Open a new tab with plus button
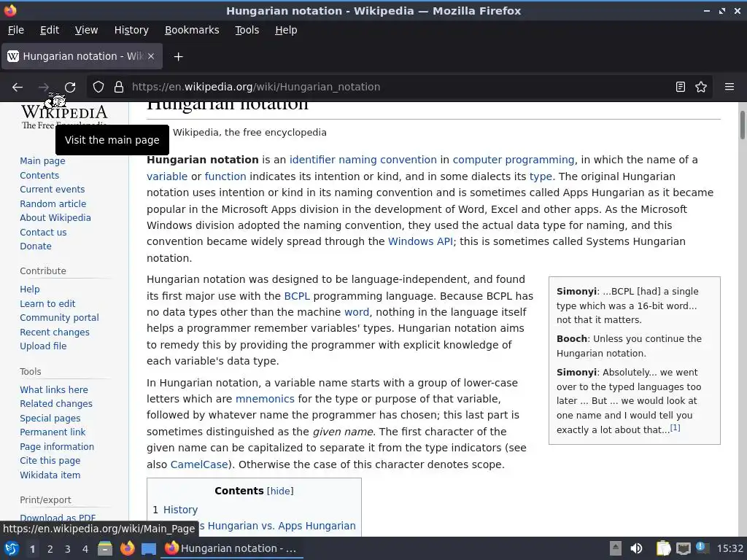Image resolution: width=747 pixels, height=560 pixels. click(178, 57)
